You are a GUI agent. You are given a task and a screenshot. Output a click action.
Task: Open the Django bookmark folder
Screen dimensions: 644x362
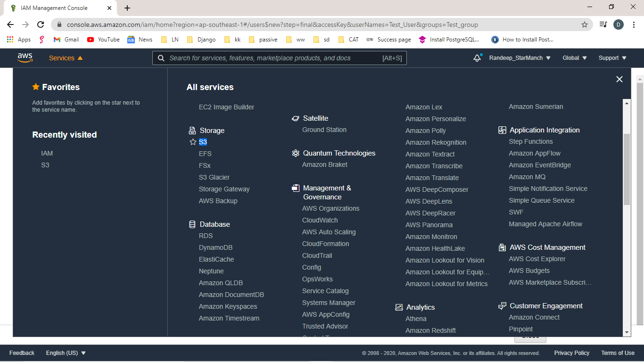tap(201, 40)
